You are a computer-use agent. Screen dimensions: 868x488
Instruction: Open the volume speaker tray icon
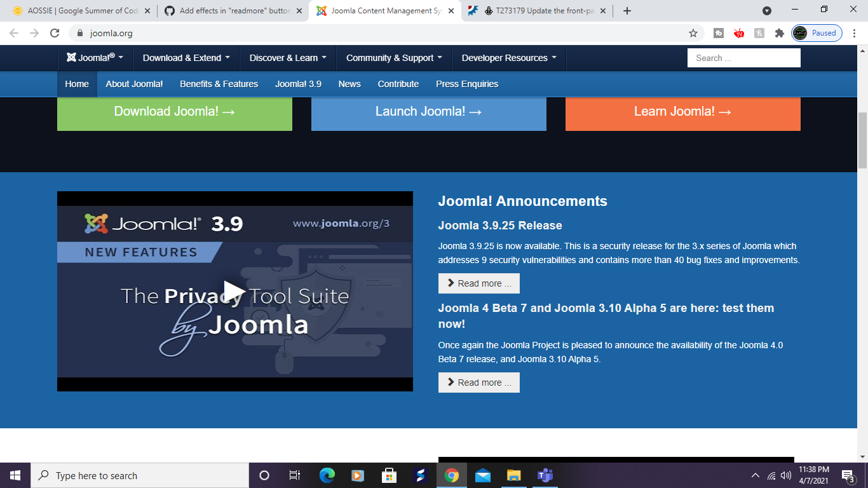tap(786, 475)
